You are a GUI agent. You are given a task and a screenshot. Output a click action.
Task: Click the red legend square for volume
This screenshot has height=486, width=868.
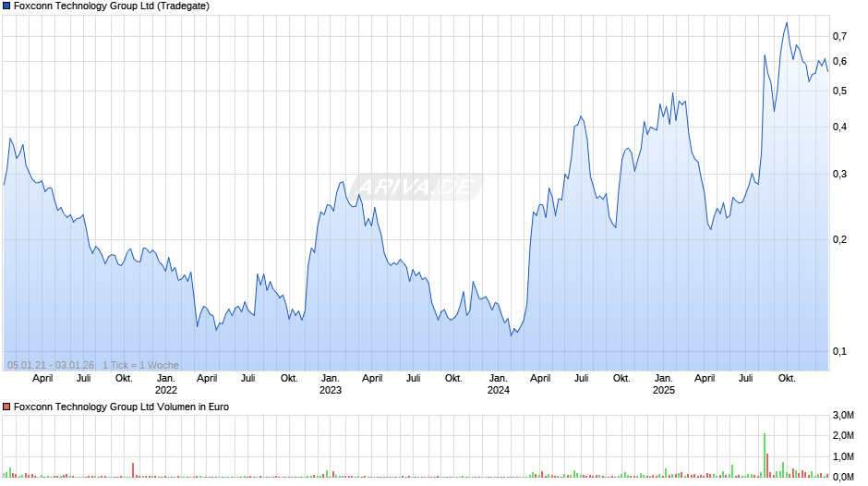[x=6, y=407]
